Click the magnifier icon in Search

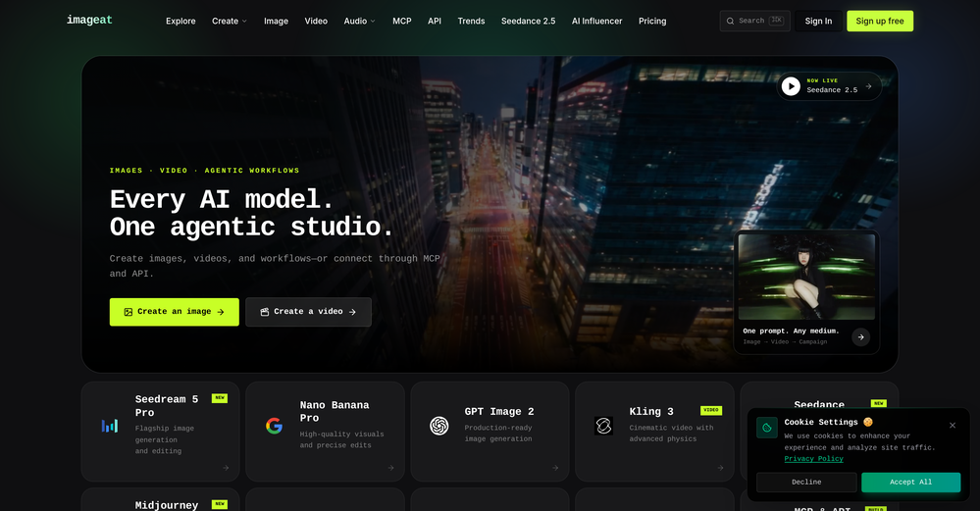tap(730, 22)
